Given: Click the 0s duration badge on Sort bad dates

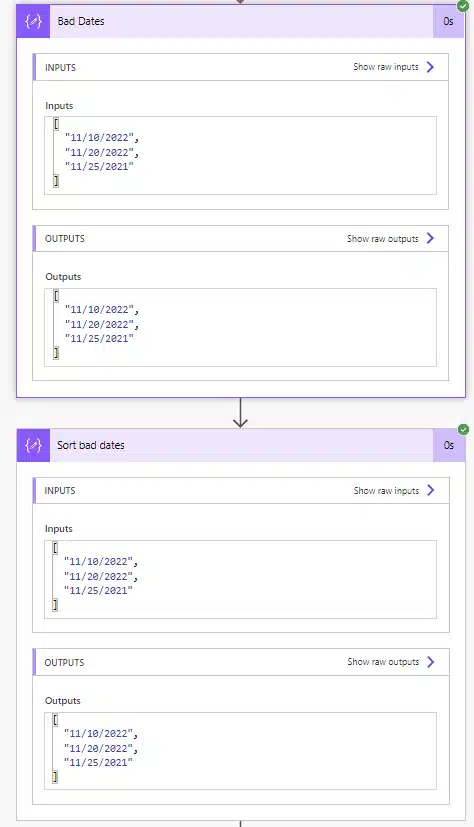Looking at the screenshot, I should (449, 445).
